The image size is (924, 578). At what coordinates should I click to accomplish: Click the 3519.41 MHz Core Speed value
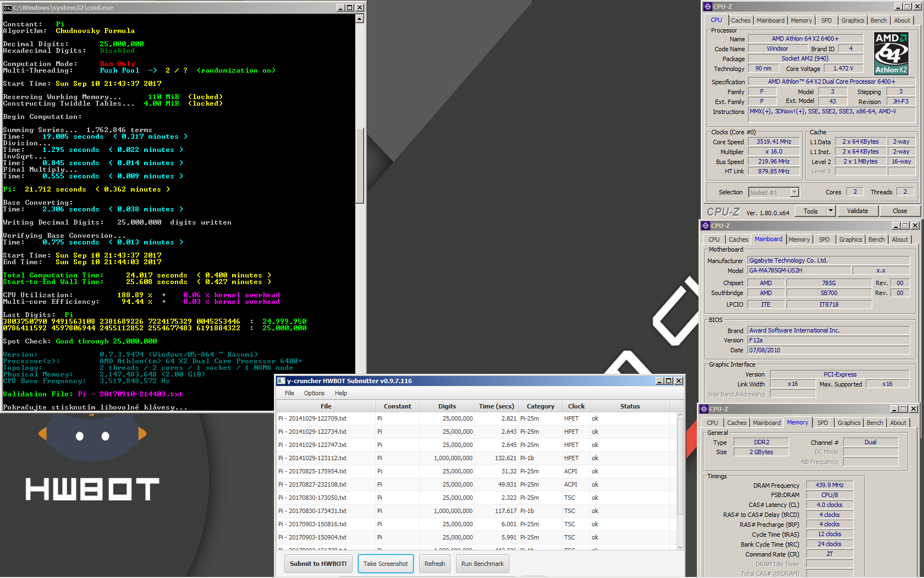pos(774,141)
